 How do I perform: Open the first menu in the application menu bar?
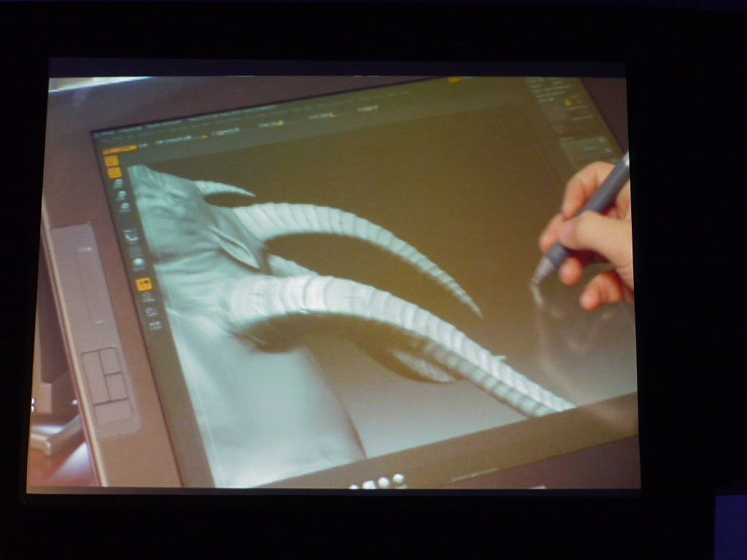click(x=109, y=131)
